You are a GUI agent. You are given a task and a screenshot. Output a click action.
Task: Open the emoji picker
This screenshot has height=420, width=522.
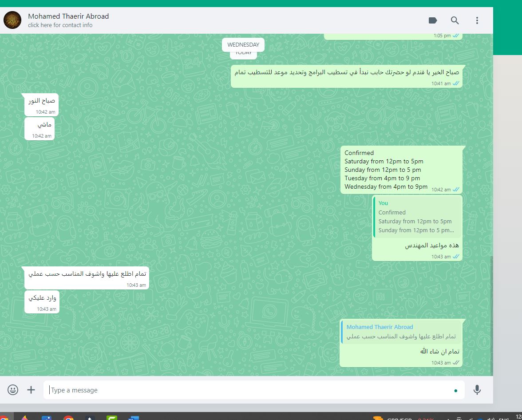(x=12, y=390)
